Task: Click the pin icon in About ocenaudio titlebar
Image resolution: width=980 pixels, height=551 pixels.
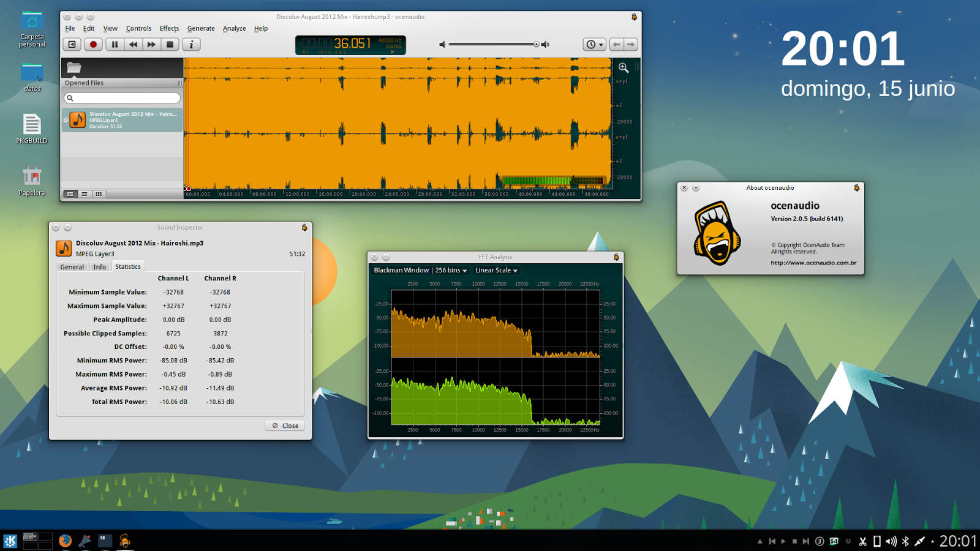Action: coord(856,188)
